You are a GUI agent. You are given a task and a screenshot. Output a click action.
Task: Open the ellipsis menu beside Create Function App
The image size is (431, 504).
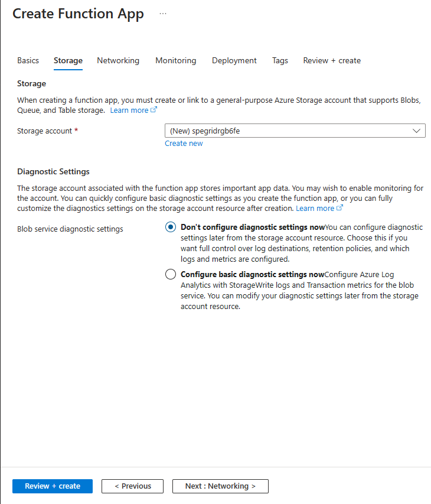[x=163, y=14]
